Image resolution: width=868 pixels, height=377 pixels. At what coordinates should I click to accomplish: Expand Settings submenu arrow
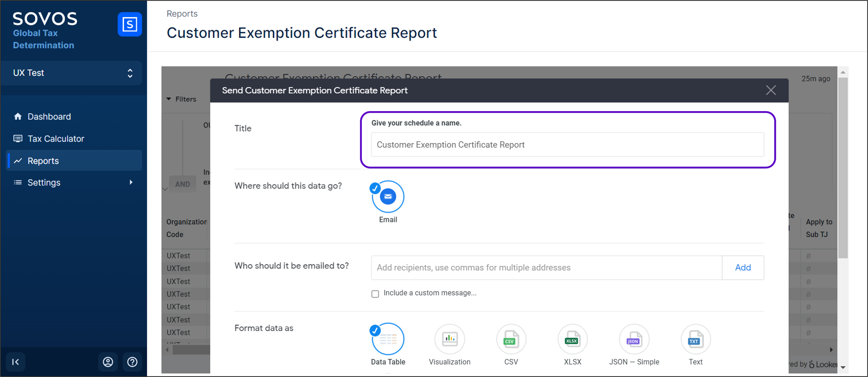(131, 182)
